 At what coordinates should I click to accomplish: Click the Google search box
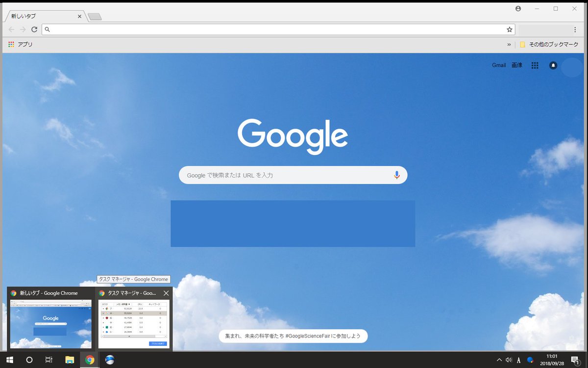pyautogui.click(x=293, y=175)
